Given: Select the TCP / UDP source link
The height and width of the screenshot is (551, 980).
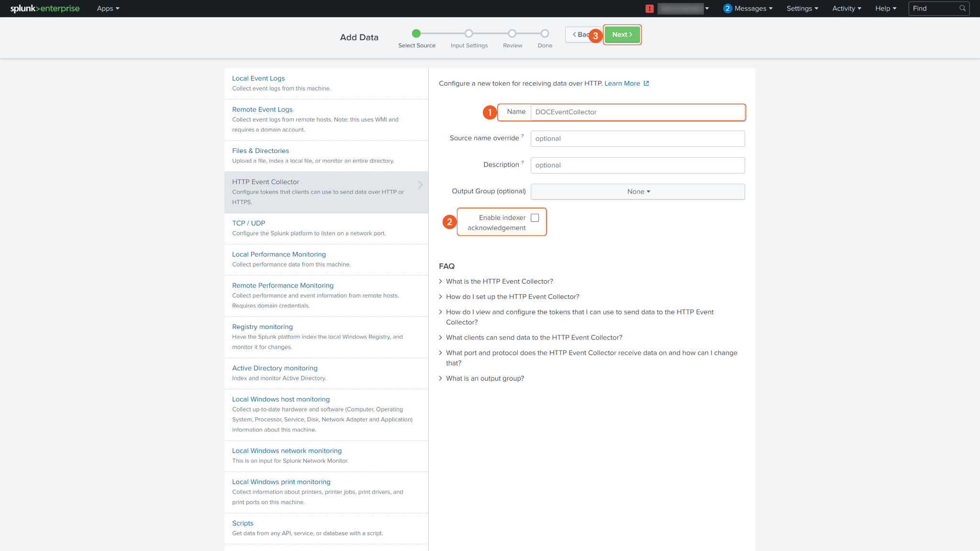Looking at the screenshot, I should (248, 223).
